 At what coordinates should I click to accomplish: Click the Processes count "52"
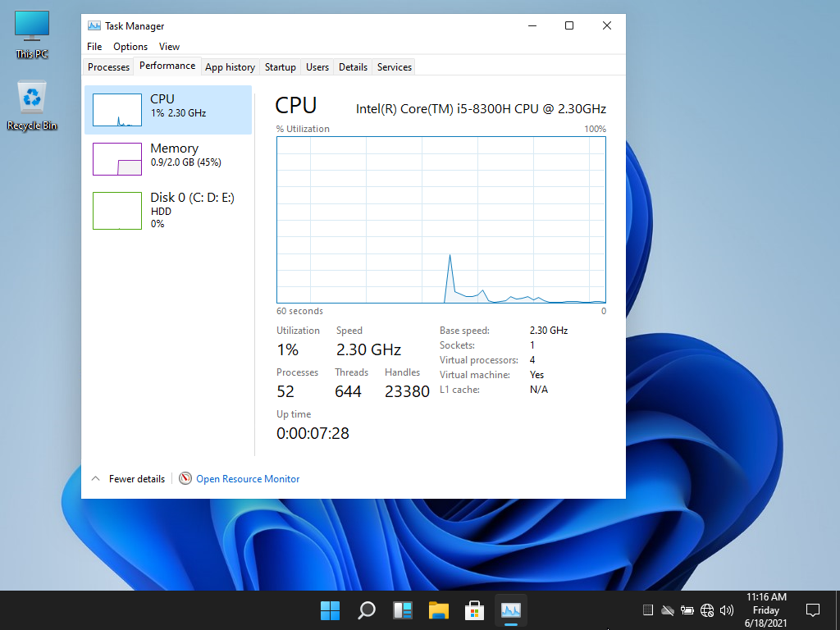[285, 391]
